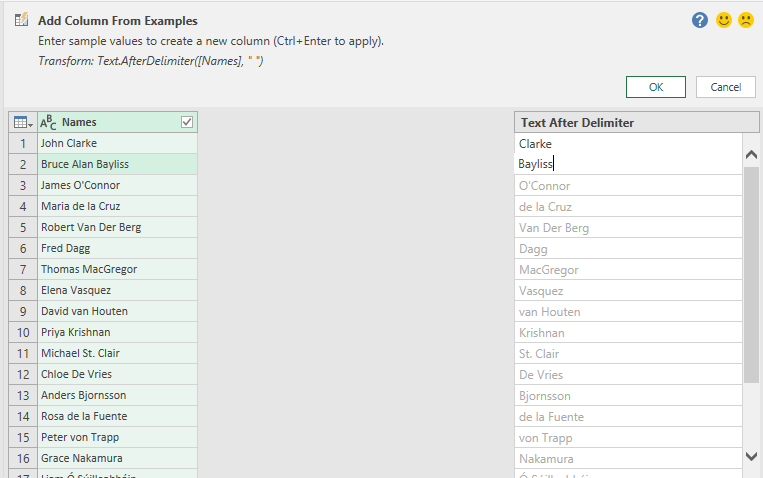Click the suggested van Houten cell

click(628, 312)
